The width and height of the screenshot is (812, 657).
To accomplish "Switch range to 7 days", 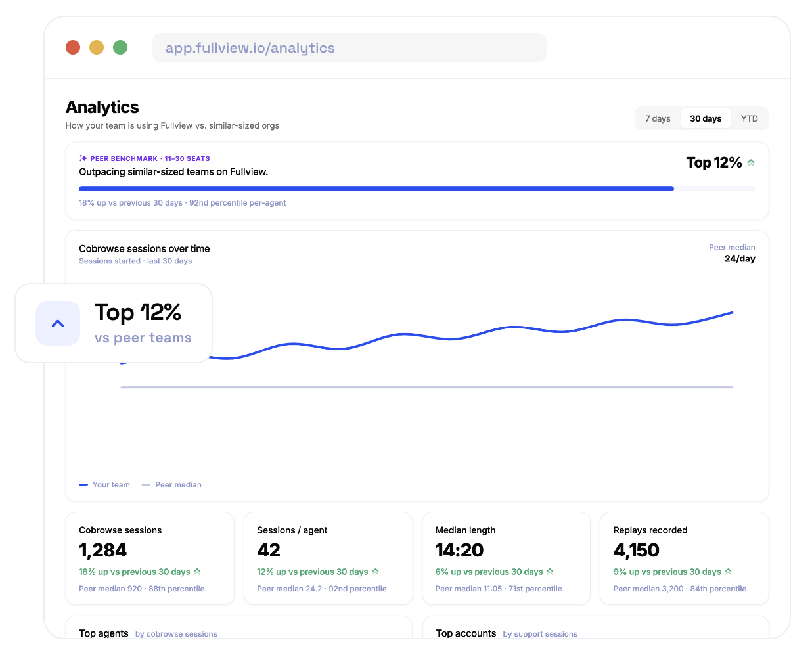I will tap(658, 119).
